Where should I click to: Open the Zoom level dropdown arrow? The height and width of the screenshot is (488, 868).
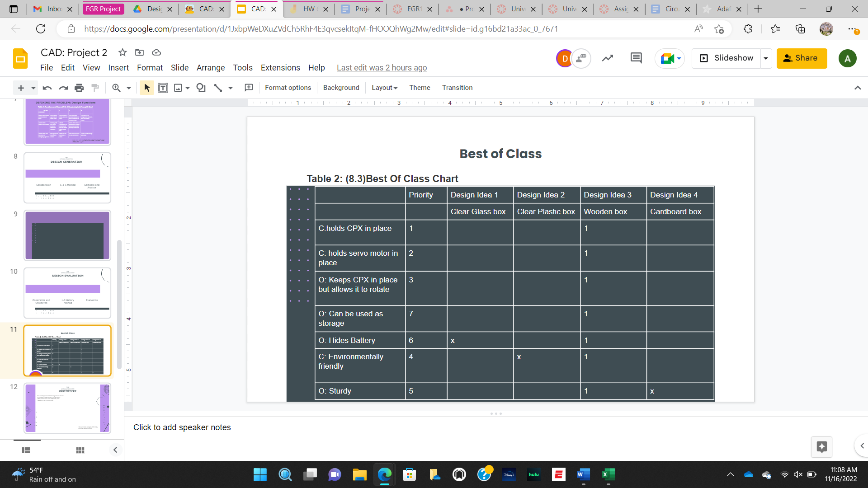click(129, 88)
